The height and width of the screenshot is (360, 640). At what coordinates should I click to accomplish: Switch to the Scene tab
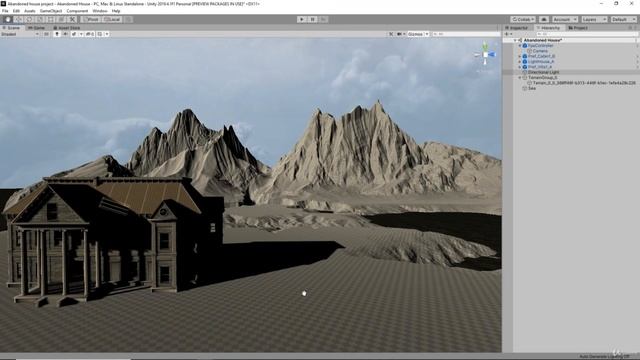(x=11, y=28)
